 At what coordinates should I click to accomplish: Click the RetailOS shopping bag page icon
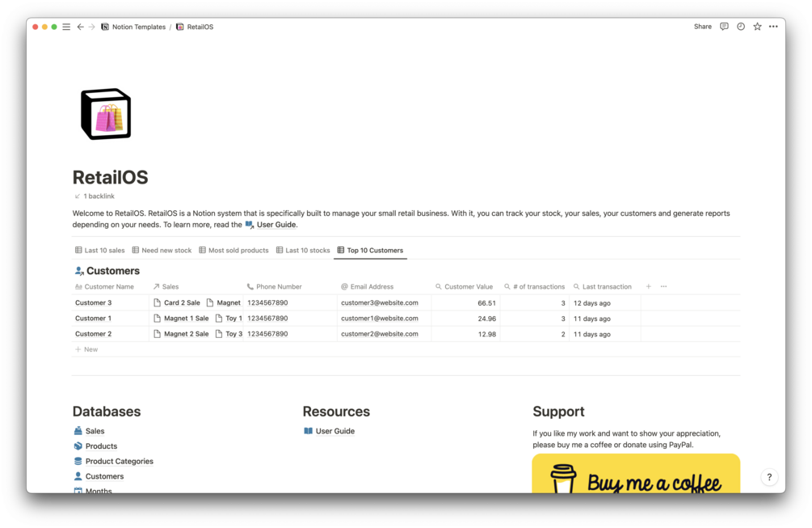click(x=106, y=114)
